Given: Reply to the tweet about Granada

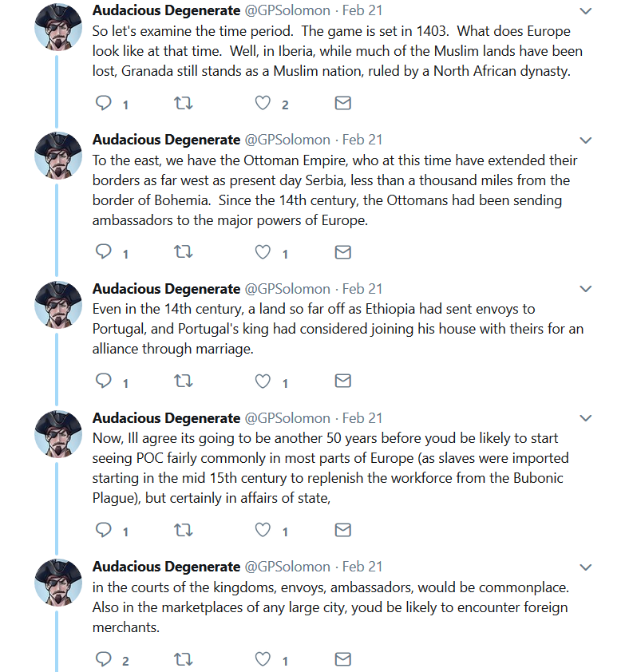Looking at the screenshot, I should click(x=103, y=103).
